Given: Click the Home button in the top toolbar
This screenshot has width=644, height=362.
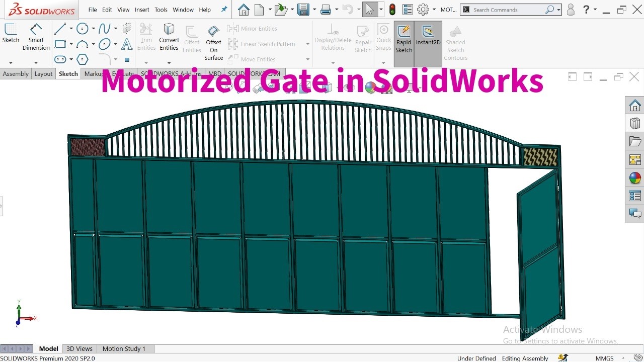Looking at the screenshot, I should point(244,10).
